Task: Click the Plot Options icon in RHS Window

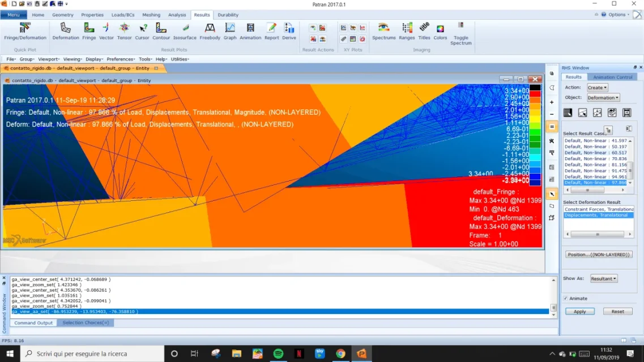Action: 612,113
